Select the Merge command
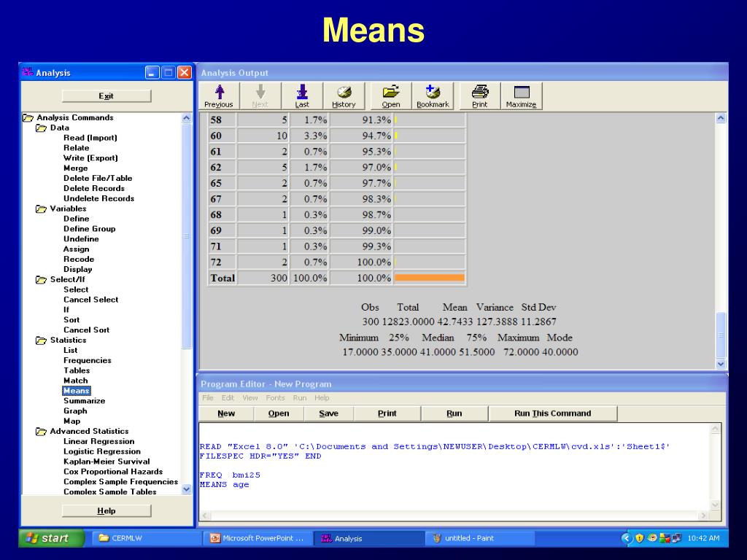 click(x=76, y=168)
